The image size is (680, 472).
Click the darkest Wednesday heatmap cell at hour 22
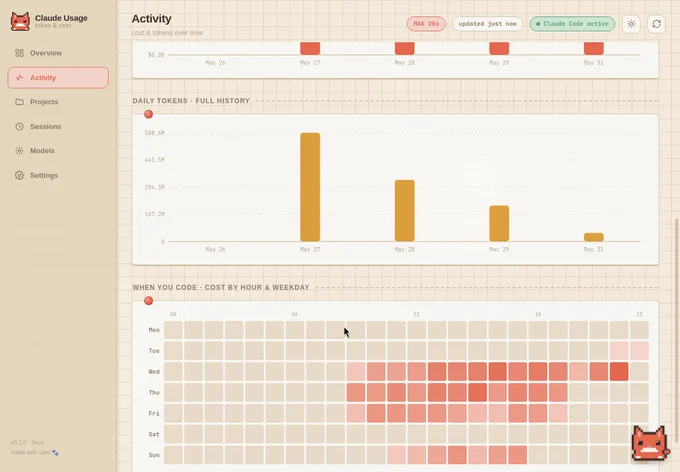pos(619,372)
